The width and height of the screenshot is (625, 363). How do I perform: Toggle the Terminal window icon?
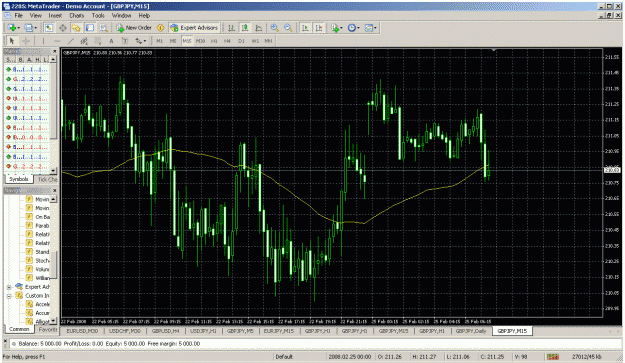coord(90,27)
